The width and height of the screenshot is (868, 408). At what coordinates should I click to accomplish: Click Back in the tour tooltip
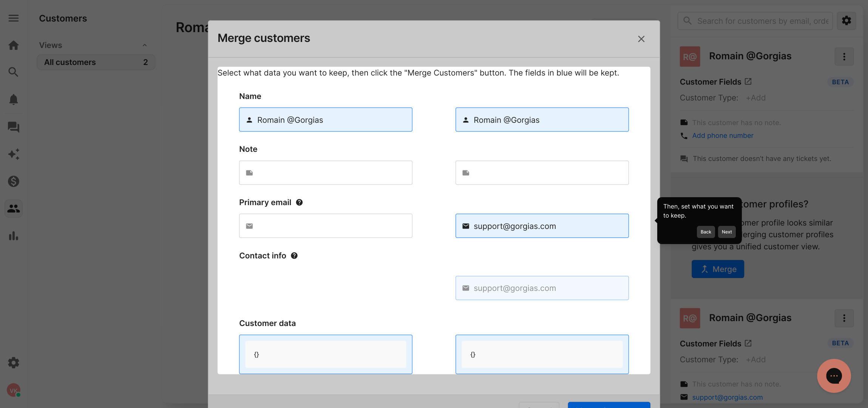tap(706, 232)
